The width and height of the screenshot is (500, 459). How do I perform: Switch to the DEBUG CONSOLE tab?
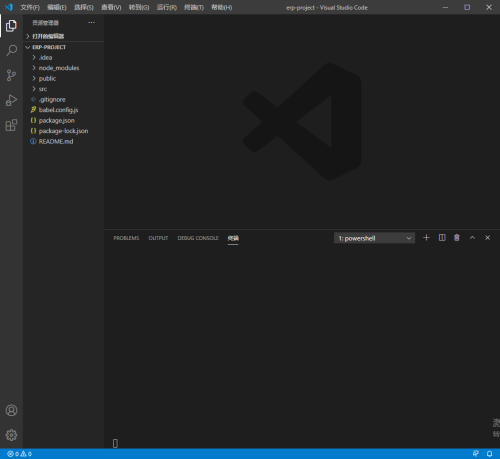(198, 238)
